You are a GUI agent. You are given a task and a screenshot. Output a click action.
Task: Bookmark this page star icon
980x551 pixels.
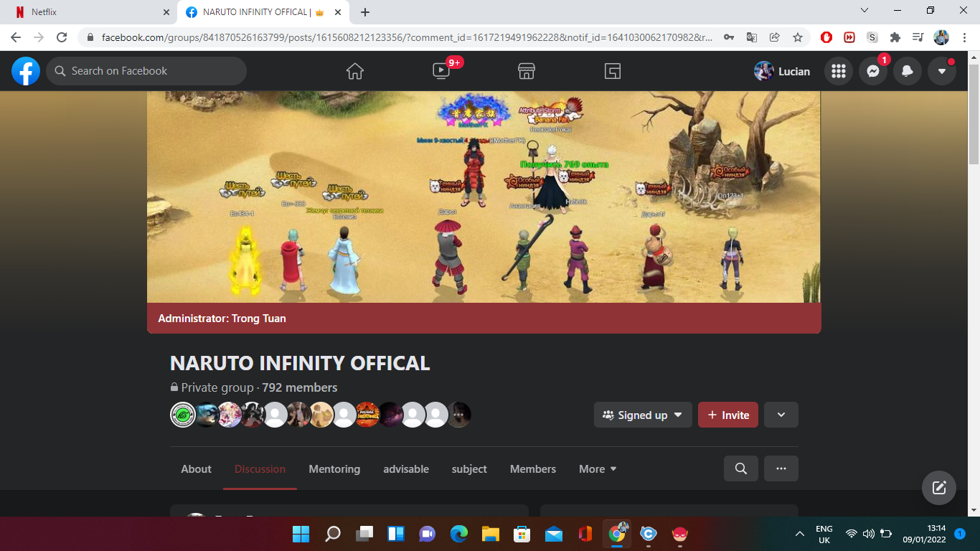coord(798,37)
